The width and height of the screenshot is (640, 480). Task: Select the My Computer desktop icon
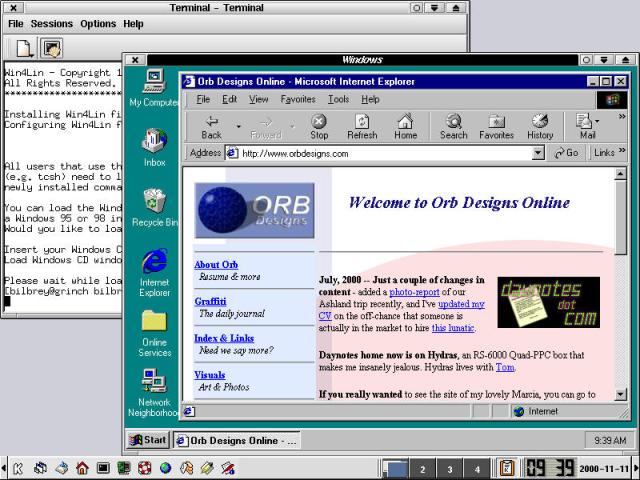coord(154,88)
